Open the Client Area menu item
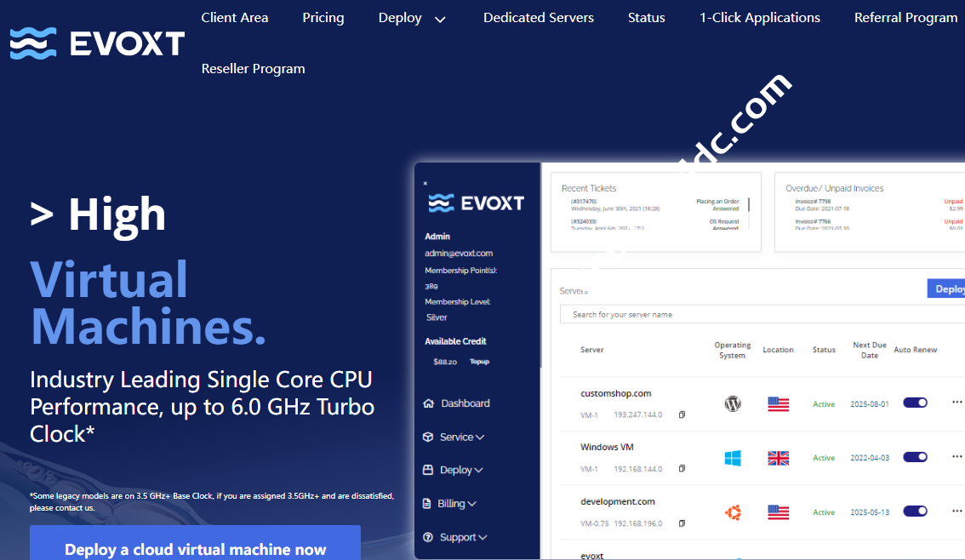This screenshot has height=560, width=965. (235, 17)
